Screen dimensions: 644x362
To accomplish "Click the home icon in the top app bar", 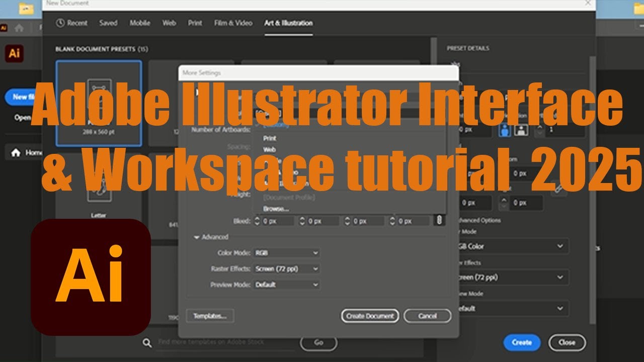I will (19, 28).
